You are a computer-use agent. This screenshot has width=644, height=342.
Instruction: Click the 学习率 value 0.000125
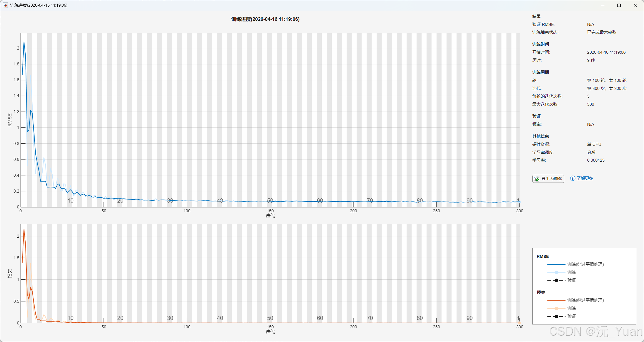596,160
